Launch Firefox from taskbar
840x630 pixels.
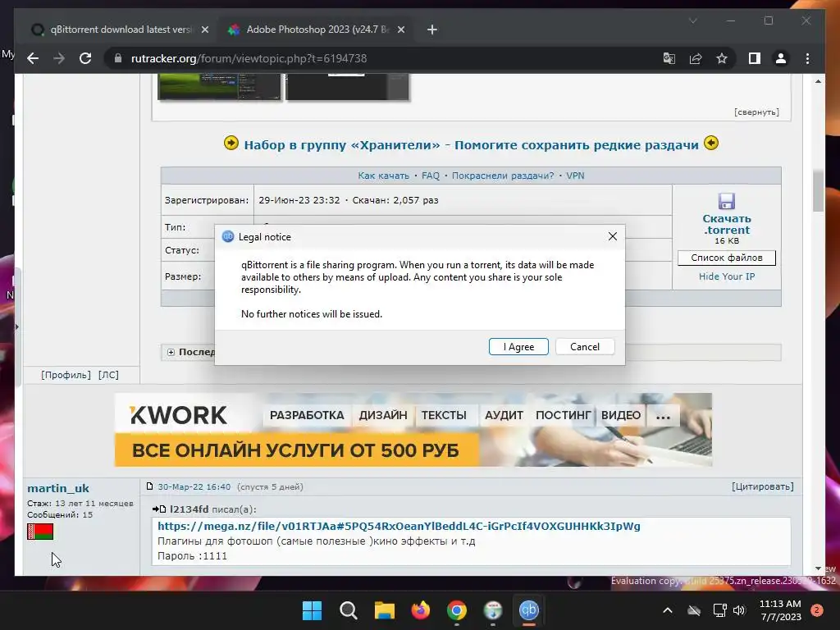point(421,610)
